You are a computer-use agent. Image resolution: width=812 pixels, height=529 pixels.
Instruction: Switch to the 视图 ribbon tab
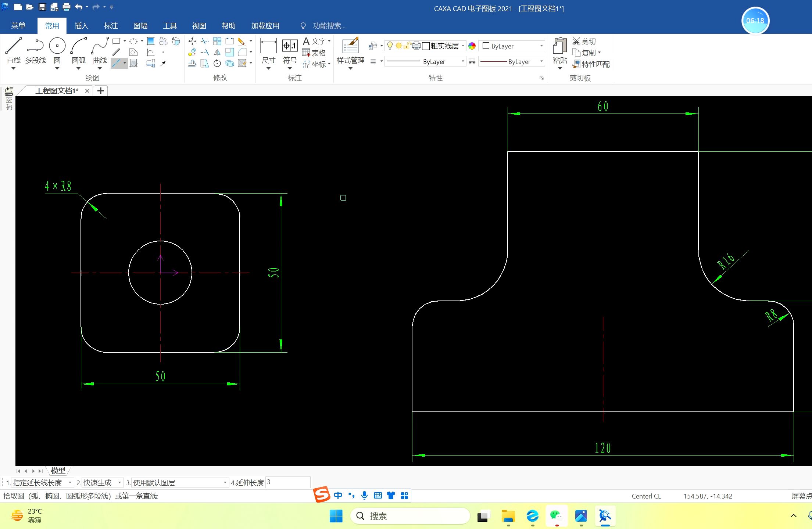pos(199,26)
